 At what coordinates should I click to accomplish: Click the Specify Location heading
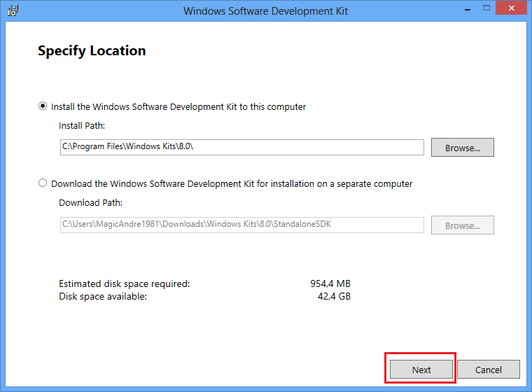tap(92, 51)
